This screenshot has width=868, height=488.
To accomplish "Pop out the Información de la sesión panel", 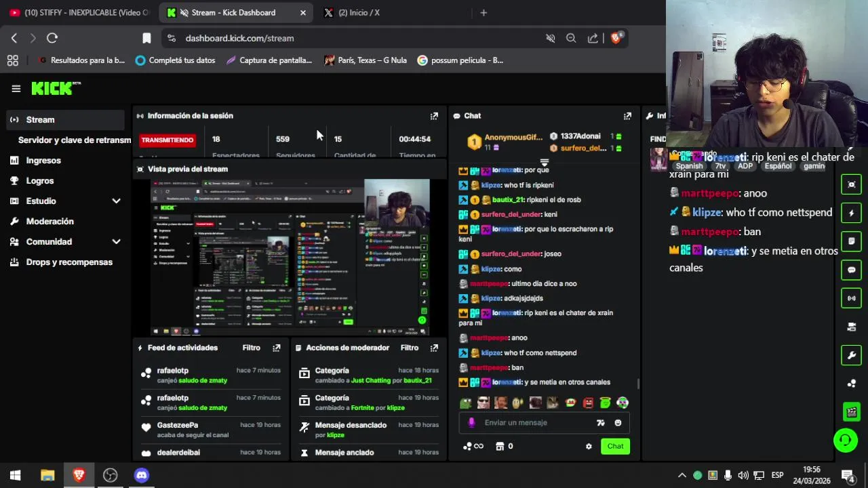I will pyautogui.click(x=434, y=116).
